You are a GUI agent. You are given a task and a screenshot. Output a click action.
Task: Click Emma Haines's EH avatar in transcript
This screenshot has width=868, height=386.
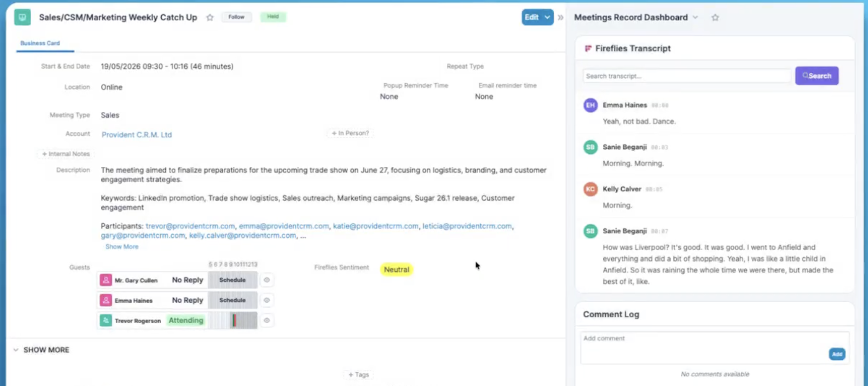point(590,105)
